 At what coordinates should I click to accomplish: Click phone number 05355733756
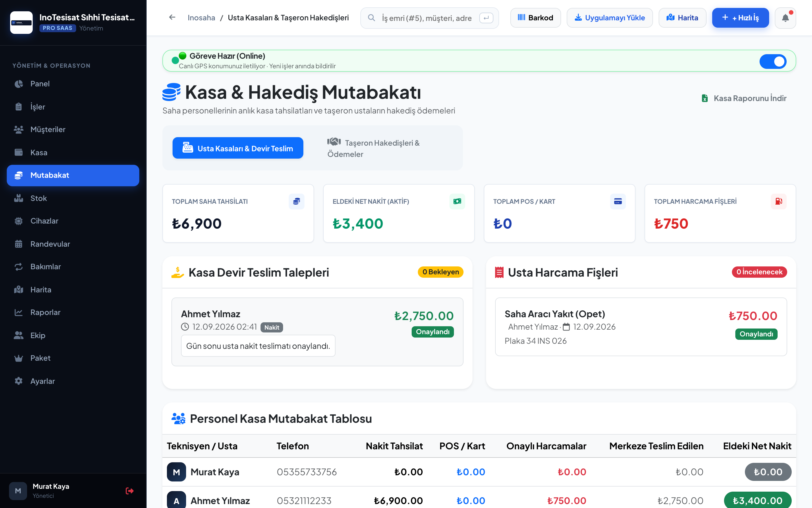306,472
